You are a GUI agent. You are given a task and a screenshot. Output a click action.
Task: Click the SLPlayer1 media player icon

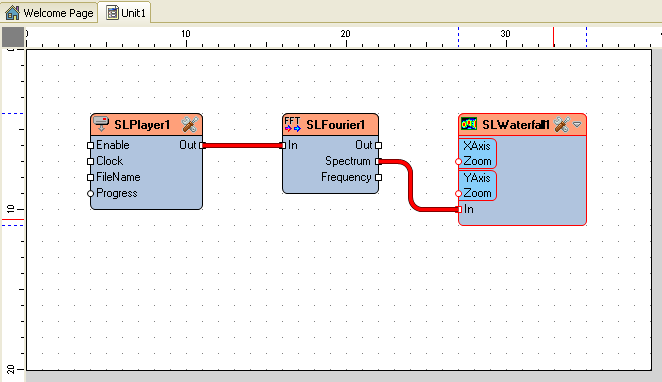[101, 124]
